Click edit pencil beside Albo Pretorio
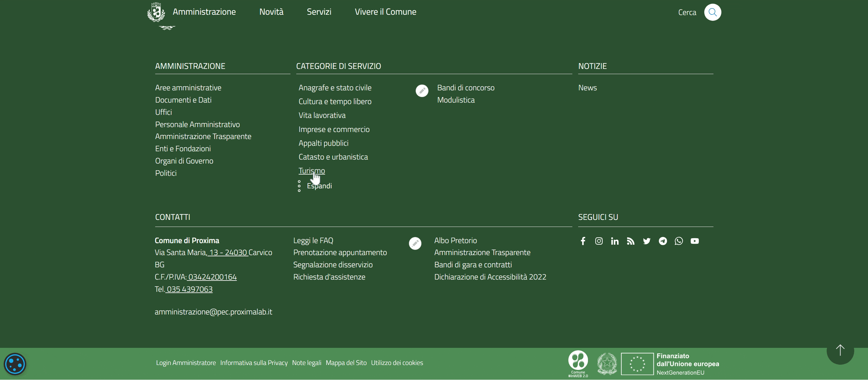The image size is (868, 380). [415, 243]
